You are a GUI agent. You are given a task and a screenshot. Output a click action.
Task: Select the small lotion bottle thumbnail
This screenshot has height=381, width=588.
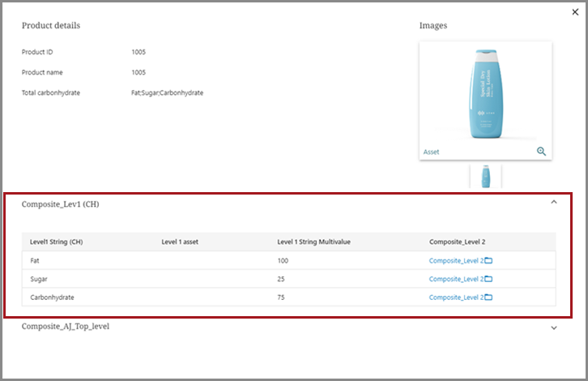pyautogui.click(x=486, y=176)
